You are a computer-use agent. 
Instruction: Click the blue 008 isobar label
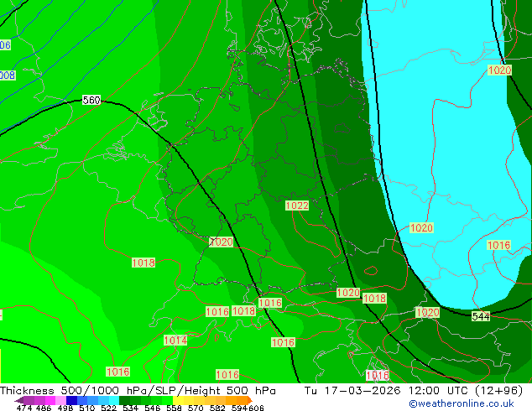point(8,75)
